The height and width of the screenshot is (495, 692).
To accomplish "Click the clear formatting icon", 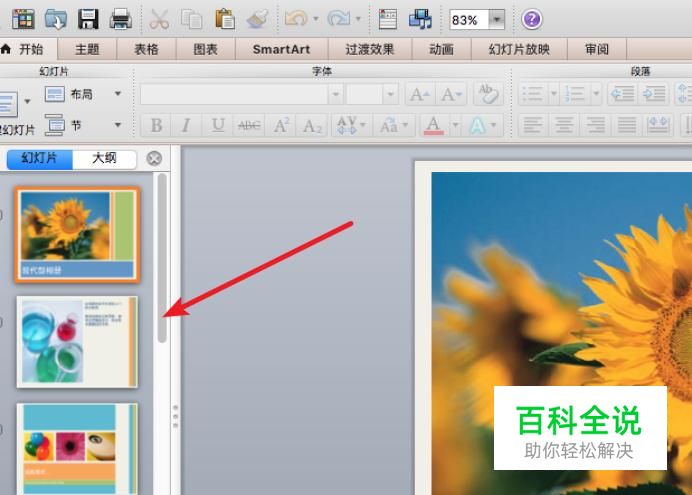I will click(488, 94).
